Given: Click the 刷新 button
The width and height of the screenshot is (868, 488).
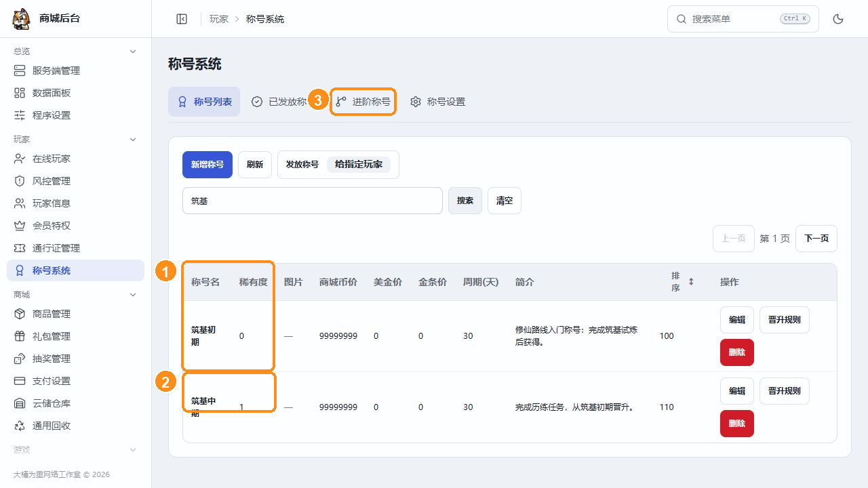Looking at the screenshot, I should 255,165.
